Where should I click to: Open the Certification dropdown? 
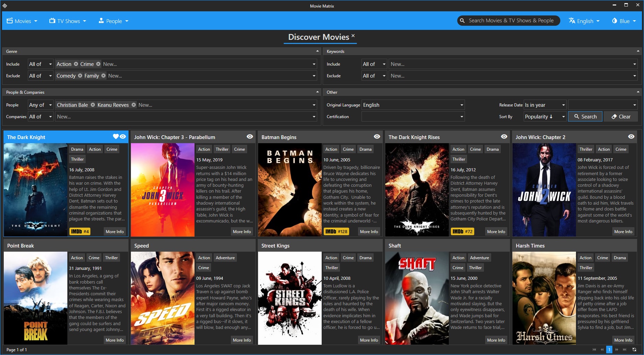[x=413, y=116]
